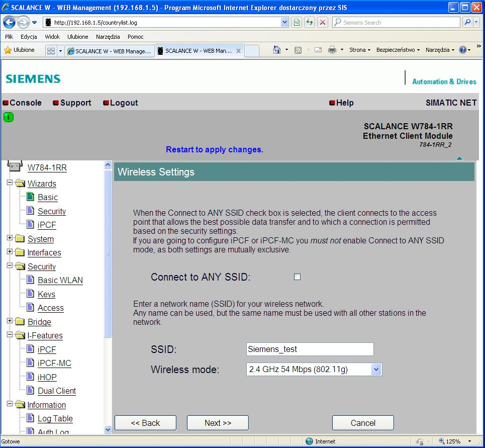
Task: Click the SSID input field
Action: click(310, 349)
